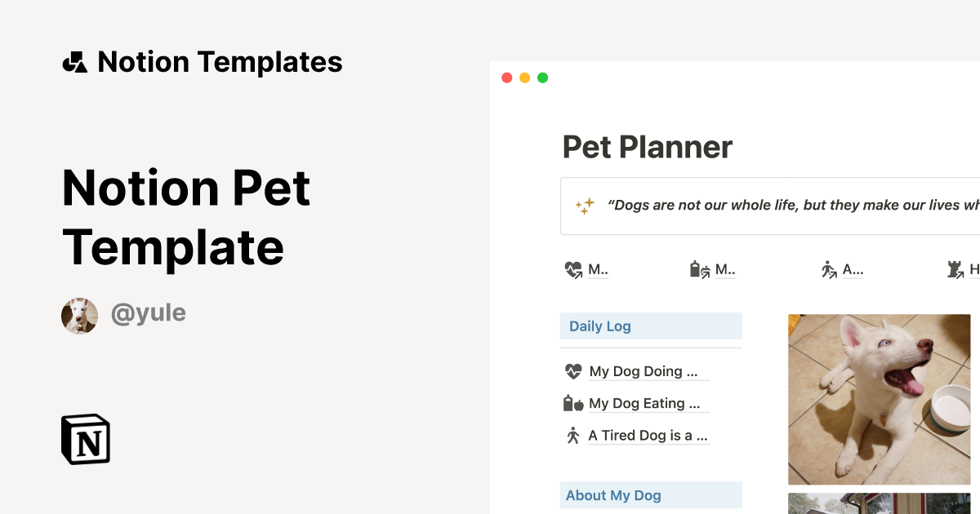This screenshot has width=980, height=514.
Task: Click the husky dog photo thumbnail
Action: click(x=879, y=399)
